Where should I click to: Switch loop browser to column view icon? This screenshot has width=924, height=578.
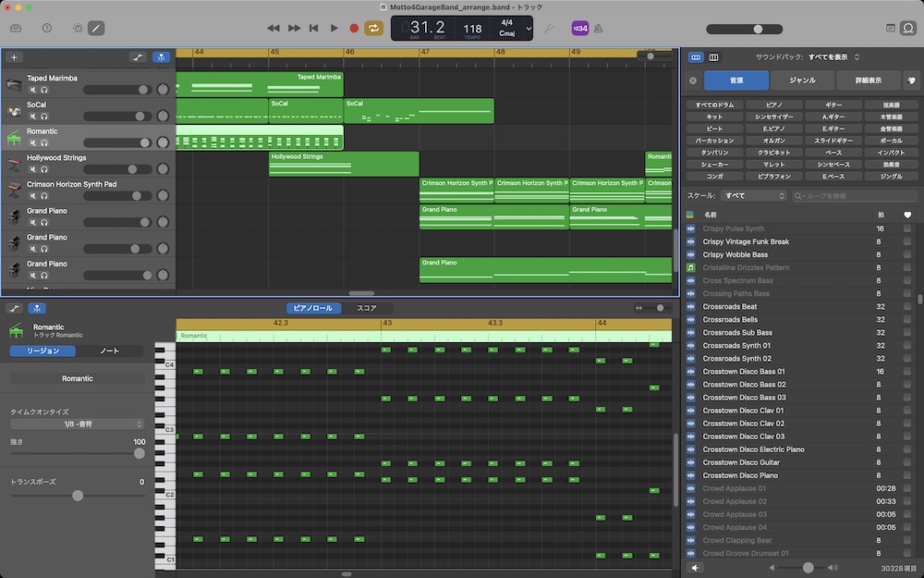click(712, 56)
